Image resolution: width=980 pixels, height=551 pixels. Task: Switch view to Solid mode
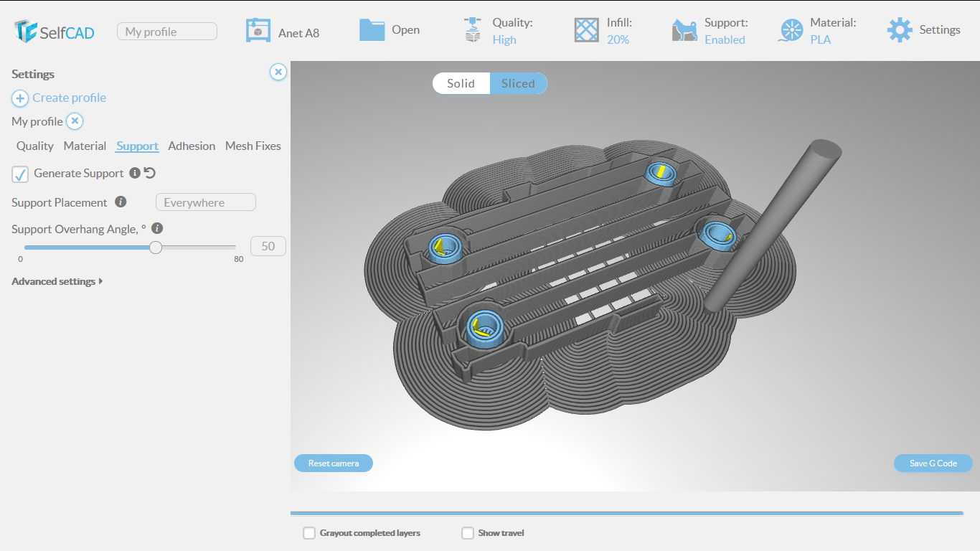461,83
